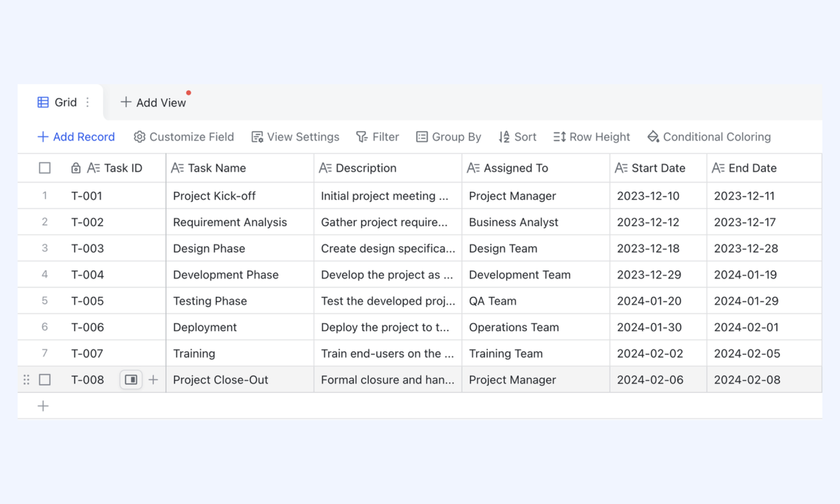Click the Add View tab button

pyautogui.click(x=153, y=102)
